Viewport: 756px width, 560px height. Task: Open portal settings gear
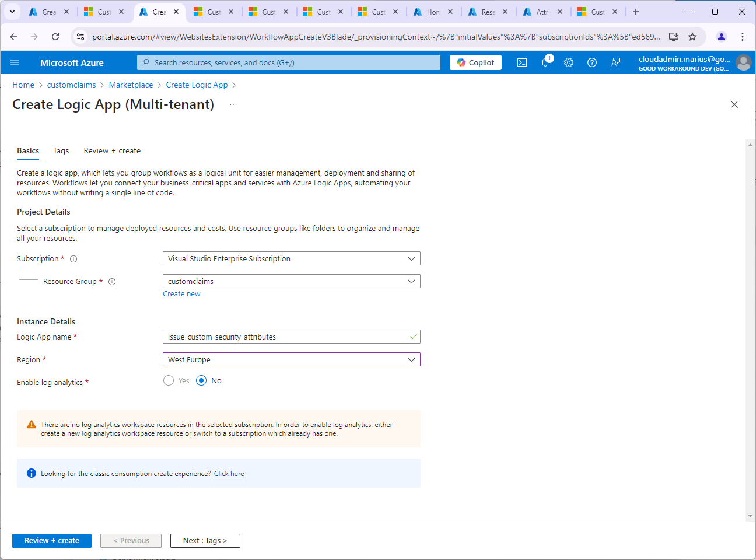click(569, 62)
